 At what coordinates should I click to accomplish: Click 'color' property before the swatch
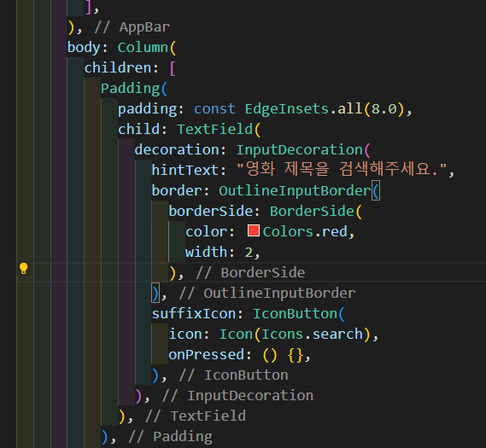click(206, 231)
